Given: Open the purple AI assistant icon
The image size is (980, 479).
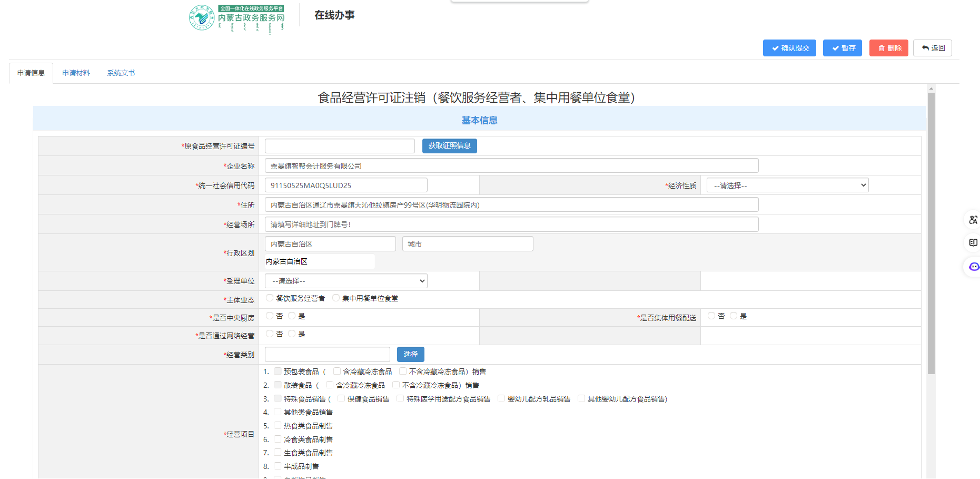Looking at the screenshot, I should (x=974, y=267).
